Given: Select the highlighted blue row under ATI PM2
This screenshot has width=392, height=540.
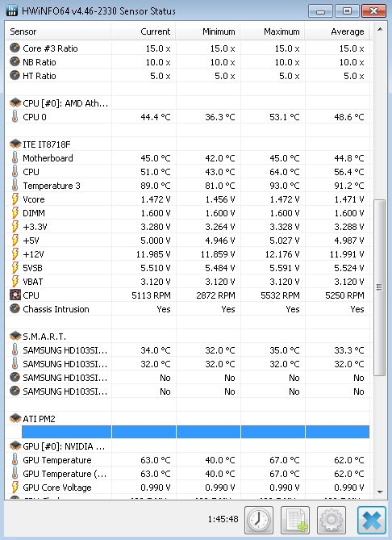Looking at the screenshot, I should 195,432.
